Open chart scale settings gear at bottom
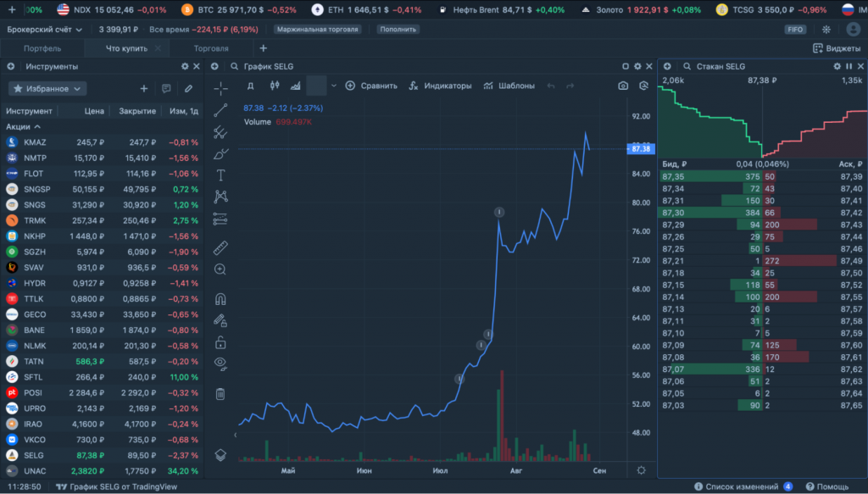Image resolution: width=868 pixels, height=494 pixels. point(641,470)
